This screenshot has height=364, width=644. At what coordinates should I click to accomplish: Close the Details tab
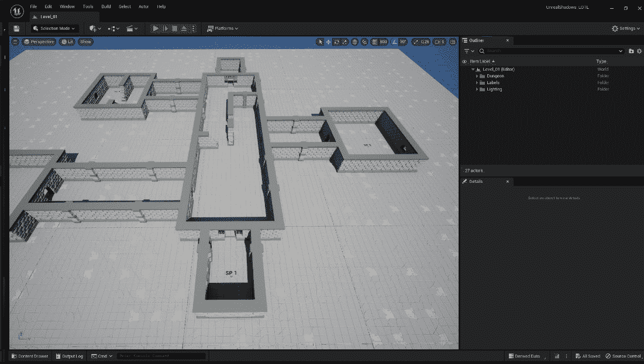[508, 181]
